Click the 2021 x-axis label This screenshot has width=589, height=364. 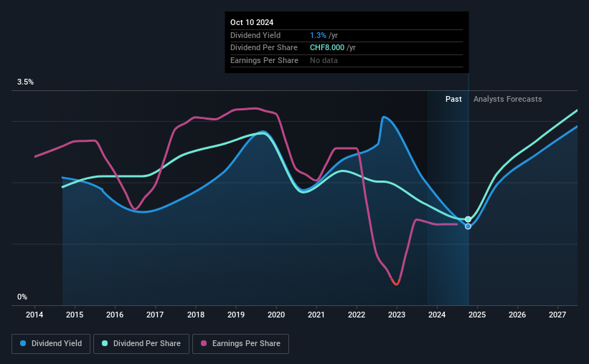pyautogui.click(x=316, y=315)
